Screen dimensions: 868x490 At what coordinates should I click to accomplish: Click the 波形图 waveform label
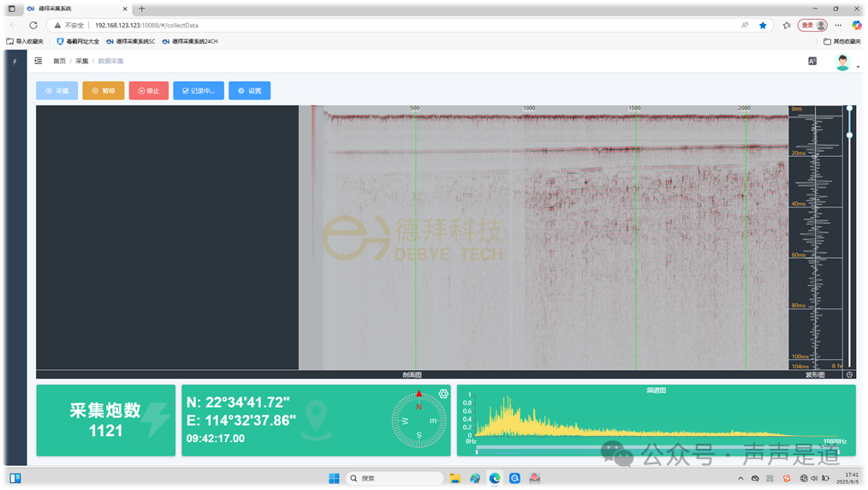point(815,375)
